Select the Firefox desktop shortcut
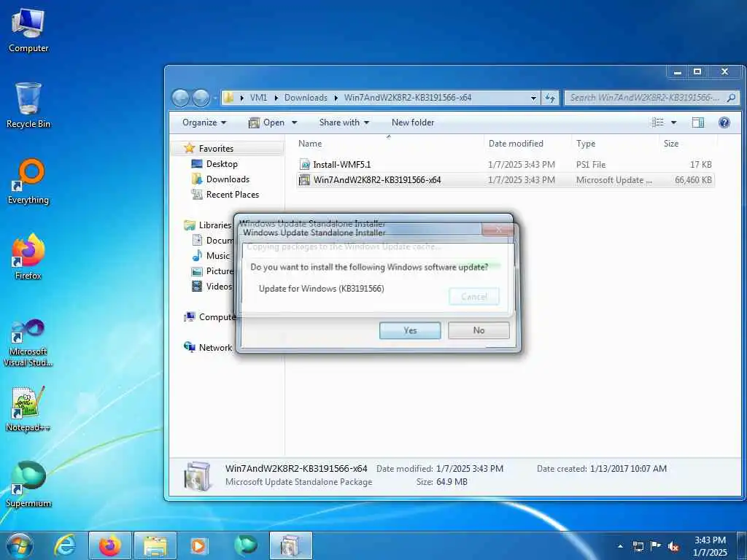 (x=28, y=257)
